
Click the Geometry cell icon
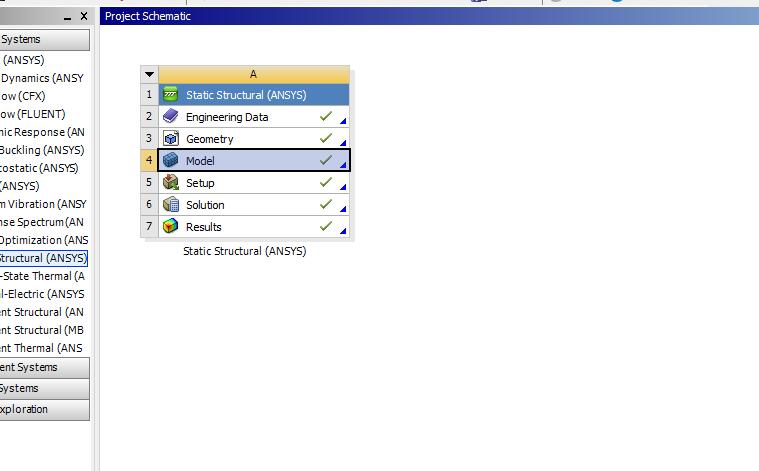(x=170, y=138)
